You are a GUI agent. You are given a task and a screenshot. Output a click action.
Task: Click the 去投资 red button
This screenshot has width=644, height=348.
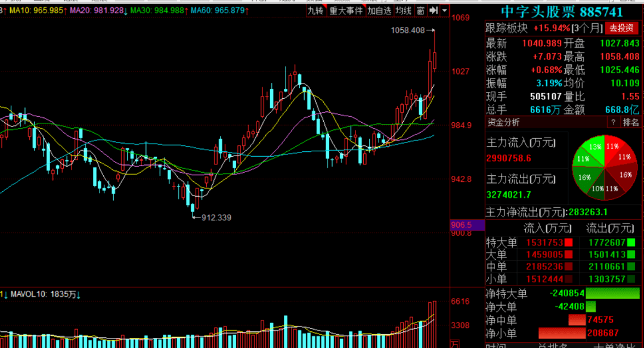pyautogui.click(x=621, y=28)
